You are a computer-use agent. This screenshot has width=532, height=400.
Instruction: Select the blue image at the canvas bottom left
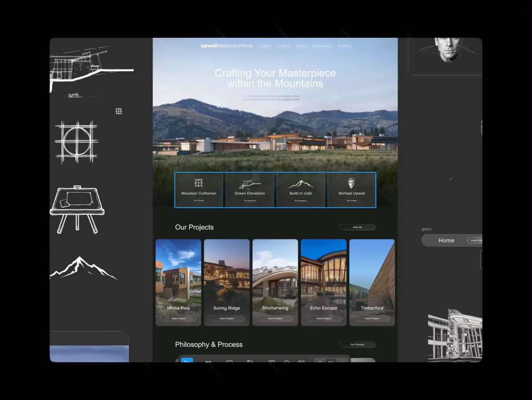tap(89, 354)
